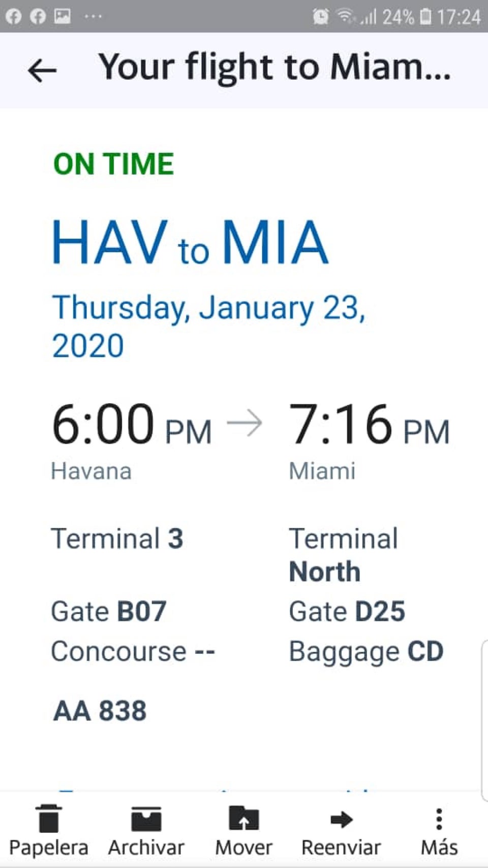
Task: Tap the HAV to MIA route heading
Action: click(x=190, y=242)
